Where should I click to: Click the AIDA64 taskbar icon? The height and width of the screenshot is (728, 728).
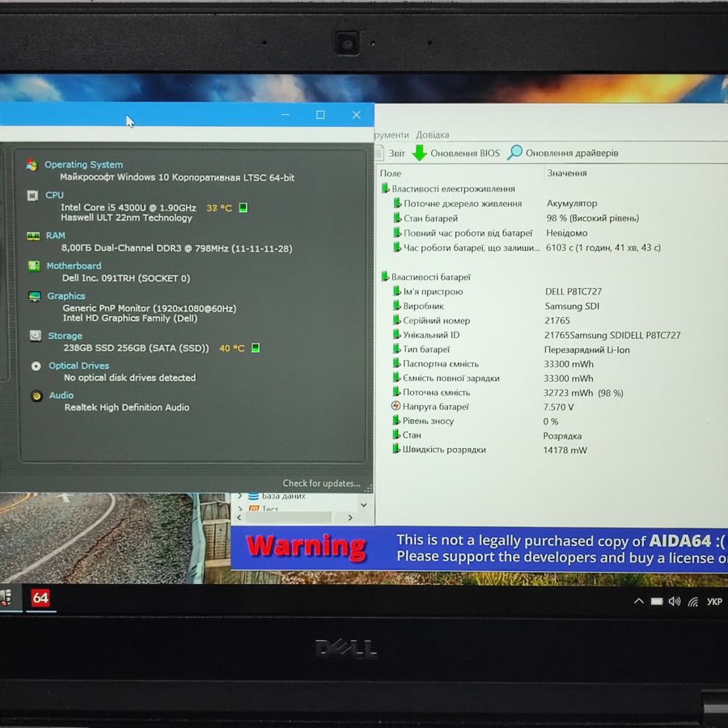pos(40,598)
